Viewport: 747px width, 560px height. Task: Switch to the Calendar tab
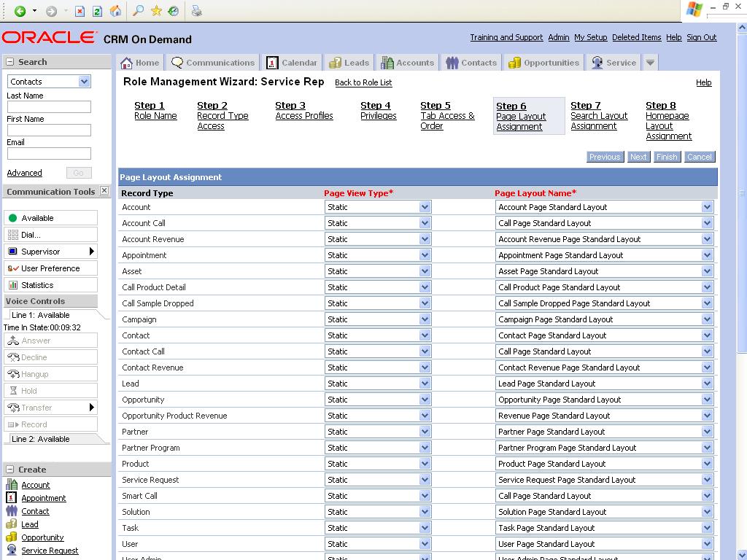pos(292,63)
